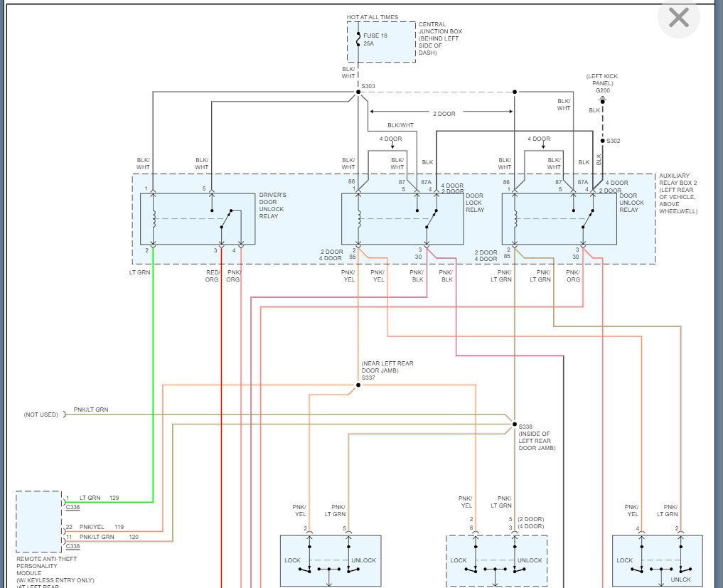Click the fuse symbol inside the junction box
Viewport: 723px width, 588px height.
(x=358, y=38)
